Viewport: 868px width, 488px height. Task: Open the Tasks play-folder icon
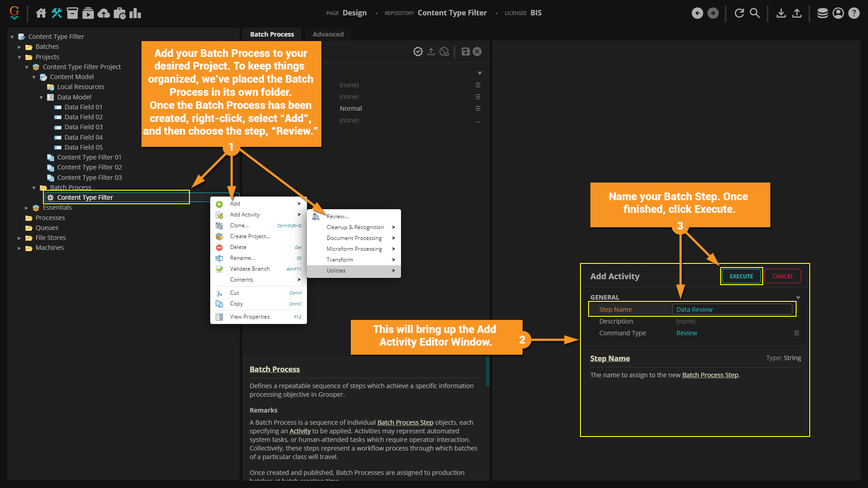coord(88,13)
